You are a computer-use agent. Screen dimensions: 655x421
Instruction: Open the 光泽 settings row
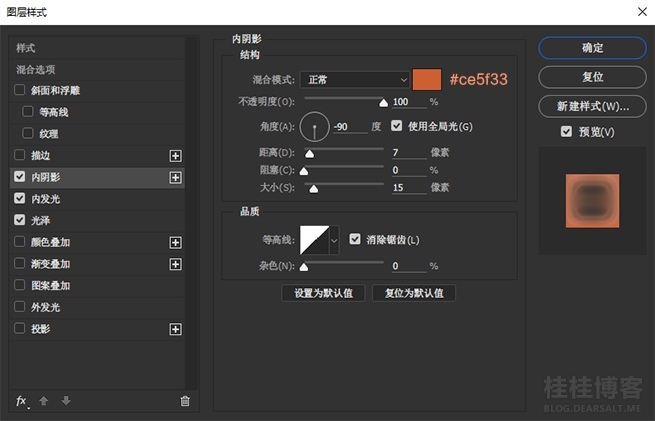click(97, 221)
